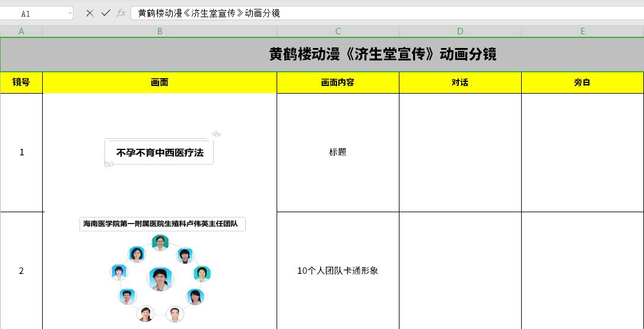Screen dimensions: 644x329
Task: Select the 标题 cell
Action: click(x=338, y=152)
